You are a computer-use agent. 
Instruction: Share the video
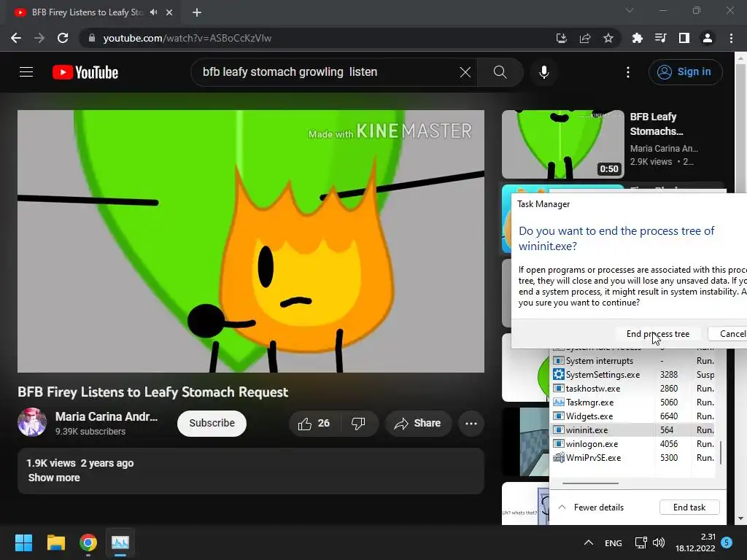[x=418, y=424]
